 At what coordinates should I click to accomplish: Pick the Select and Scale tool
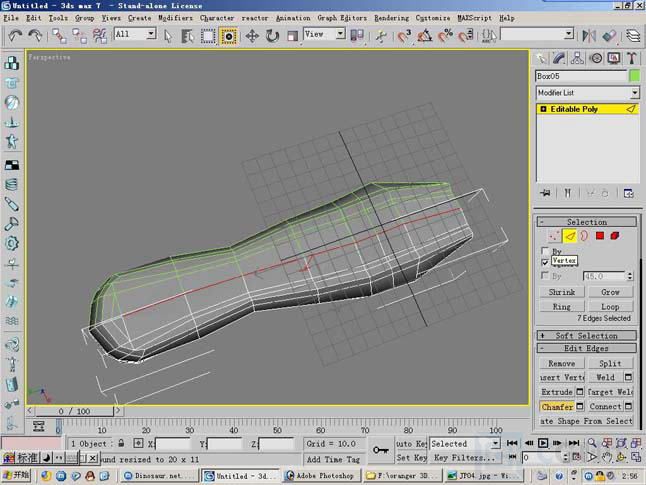292,36
